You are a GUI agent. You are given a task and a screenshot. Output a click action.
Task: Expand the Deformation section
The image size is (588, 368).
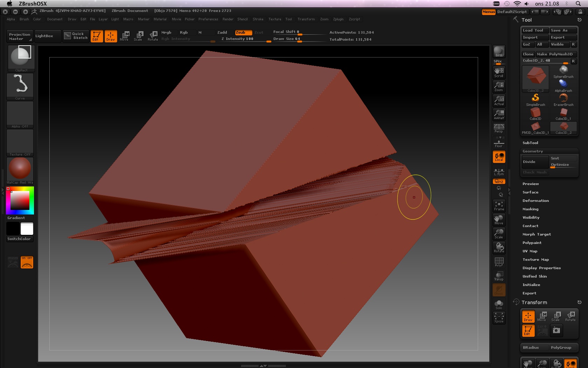click(535, 201)
